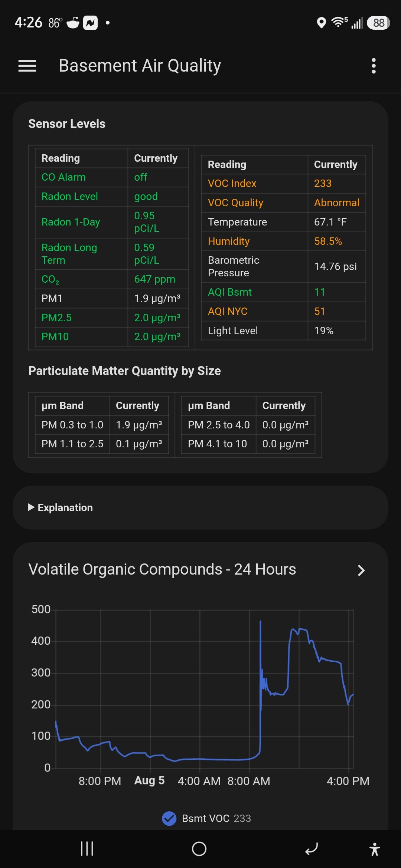Tap the Basement Air Quality title

coord(140,66)
